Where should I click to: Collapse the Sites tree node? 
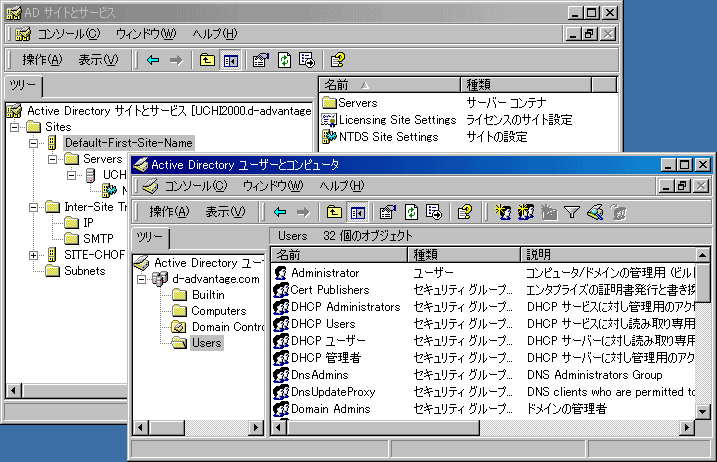(15, 127)
